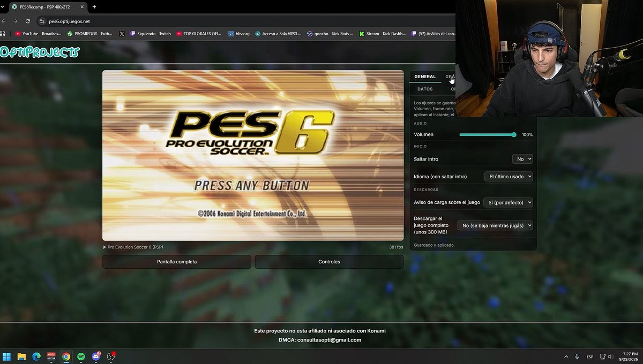Open File Explorer from the taskbar

pos(21,357)
